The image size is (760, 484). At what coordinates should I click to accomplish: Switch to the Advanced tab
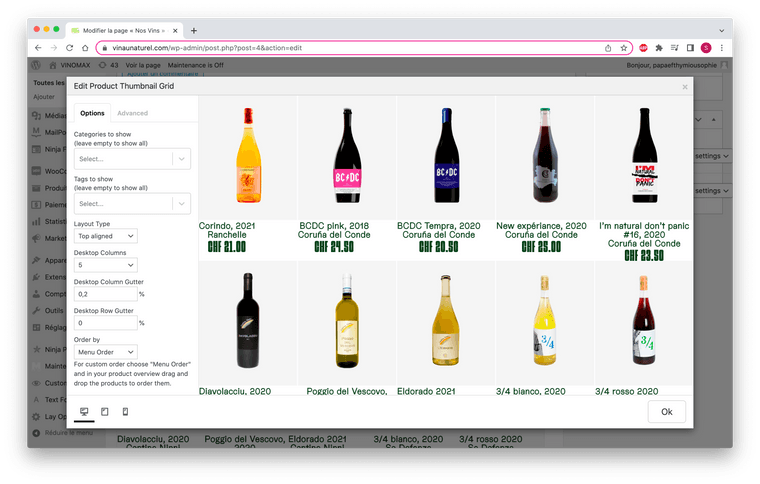[x=132, y=113]
